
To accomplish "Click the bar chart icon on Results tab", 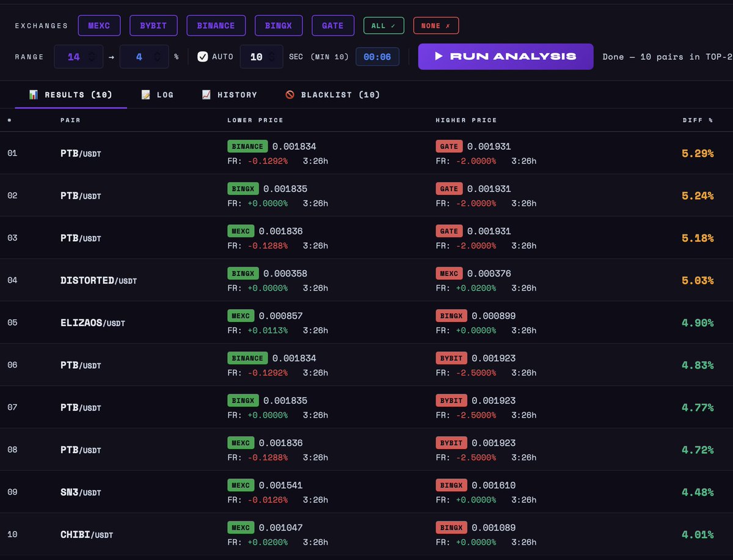I will tap(34, 95).
